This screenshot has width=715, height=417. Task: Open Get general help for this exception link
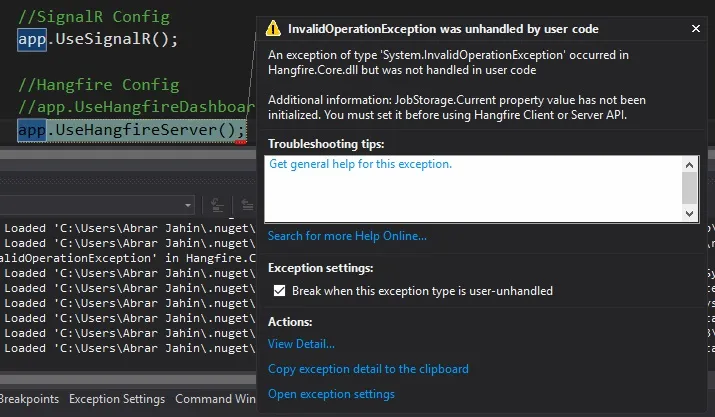(360, 164)
